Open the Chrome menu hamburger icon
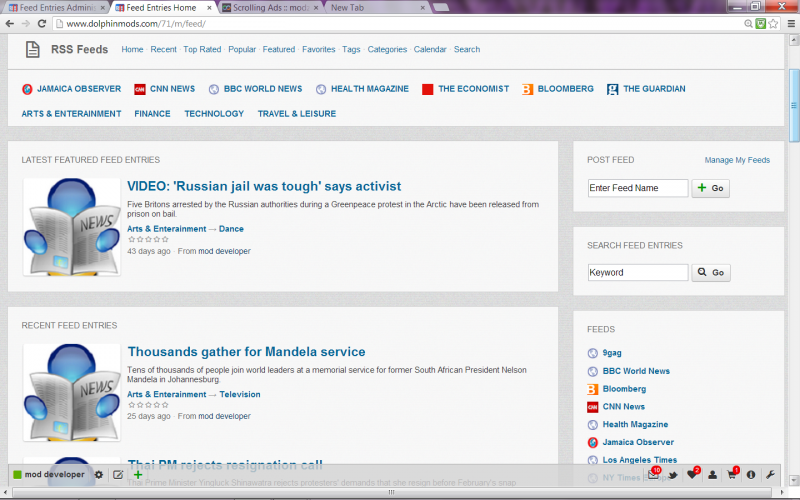This screenshot has width=800, height=500. click(x=791, y=23)
